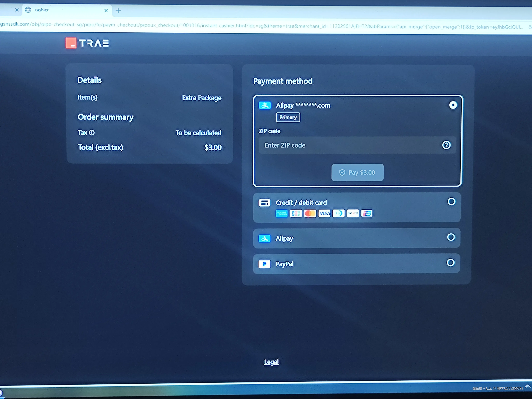Click the Order summary heading
This screenshot has width=532, height=399.
coord(105,117)
